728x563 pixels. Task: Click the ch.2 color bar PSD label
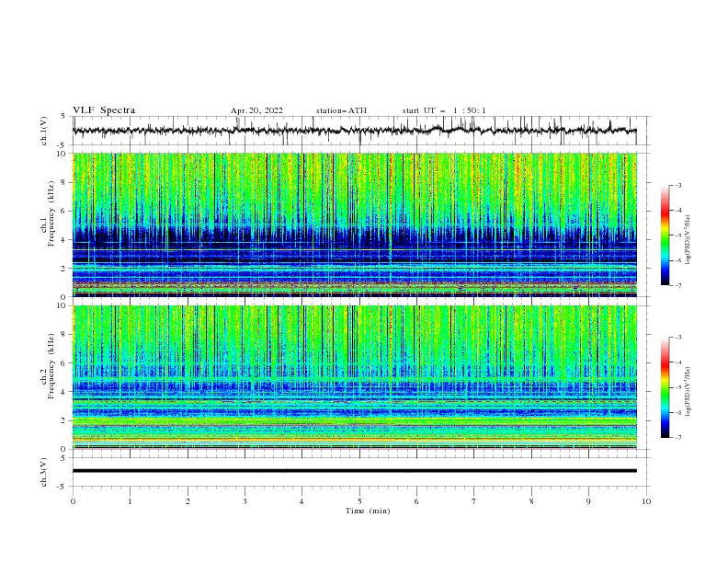[x=688, y=391]
